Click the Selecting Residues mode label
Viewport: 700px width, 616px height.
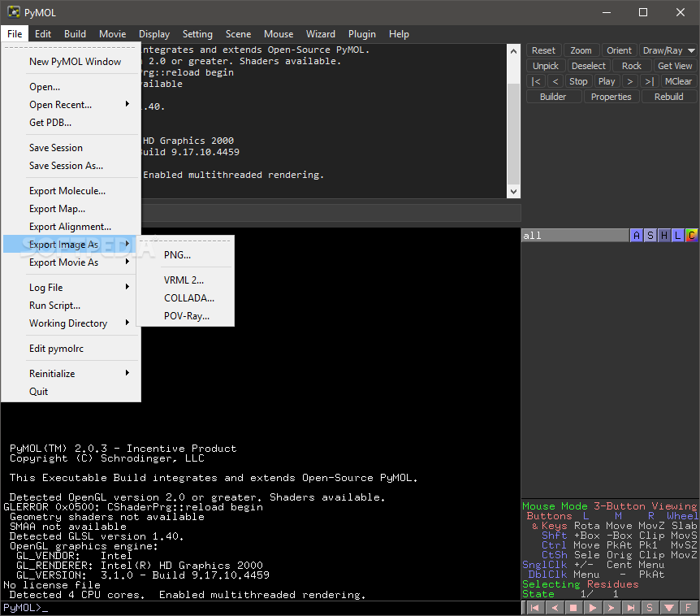[x=581, y=584]
